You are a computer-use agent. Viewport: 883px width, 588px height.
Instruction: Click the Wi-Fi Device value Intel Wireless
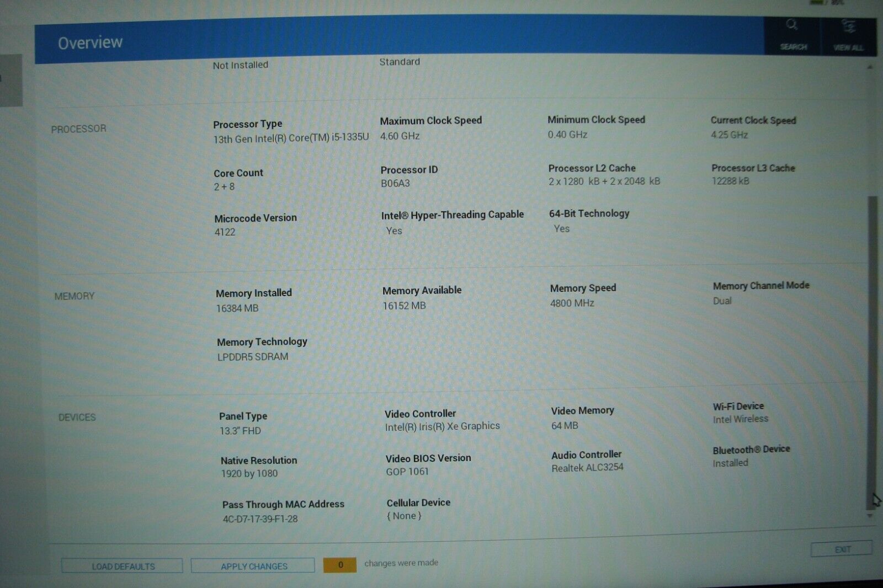pos(740,419)
